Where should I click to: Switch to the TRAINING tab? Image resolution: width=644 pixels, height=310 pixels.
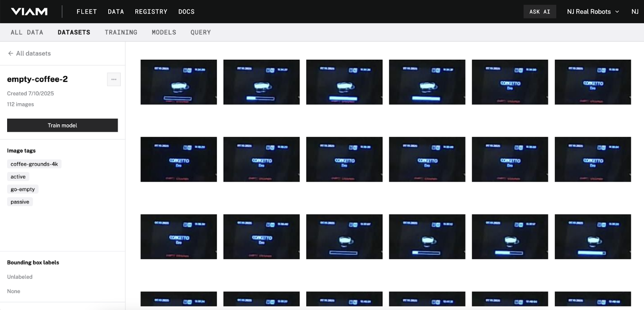pyautogui.click(x=121, y=32)
